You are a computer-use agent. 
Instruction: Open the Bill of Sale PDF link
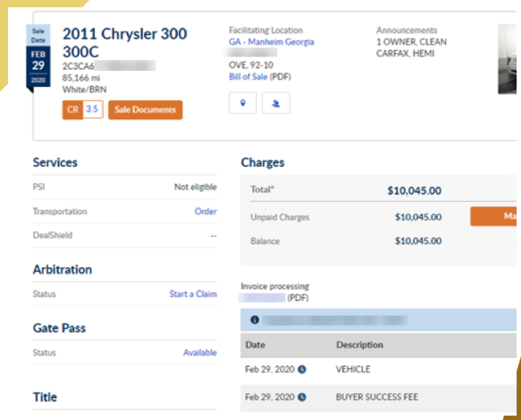248,76
